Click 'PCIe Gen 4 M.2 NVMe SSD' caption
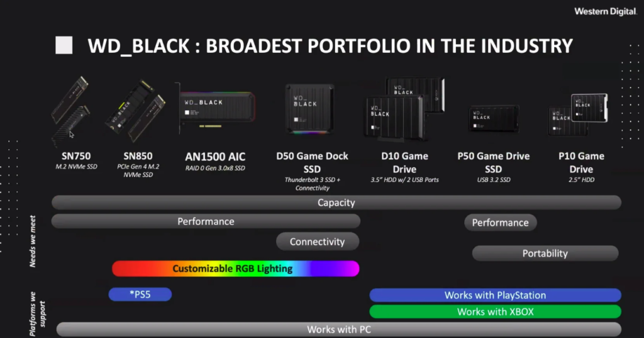The width and height of the screenshot is (644, 338). click(138, 171)
